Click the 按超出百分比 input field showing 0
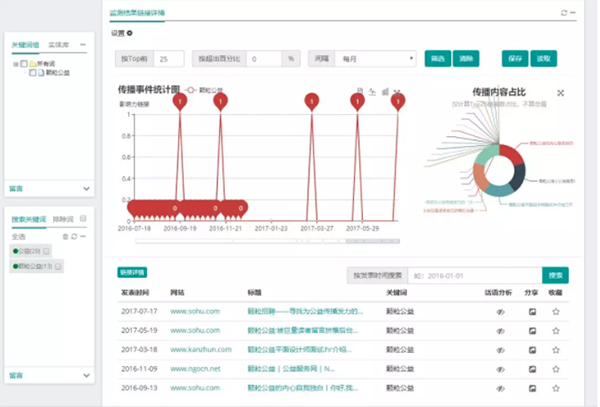 tap(264, 59)
